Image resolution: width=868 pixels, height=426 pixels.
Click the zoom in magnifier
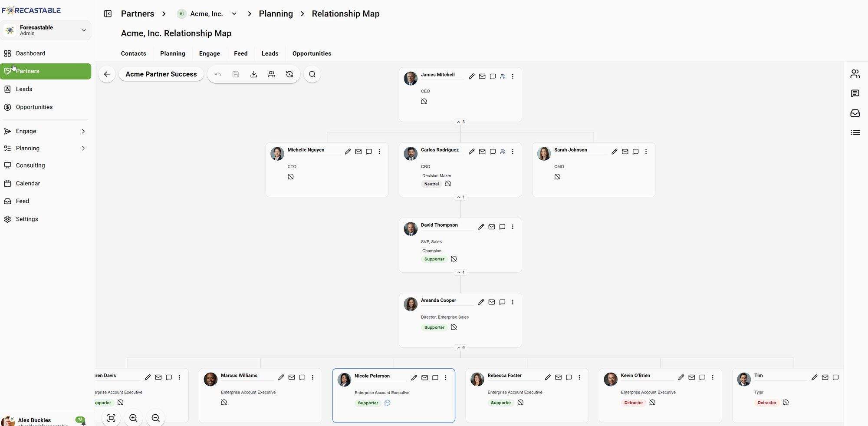pyautogui.click(x=133, y=418)
